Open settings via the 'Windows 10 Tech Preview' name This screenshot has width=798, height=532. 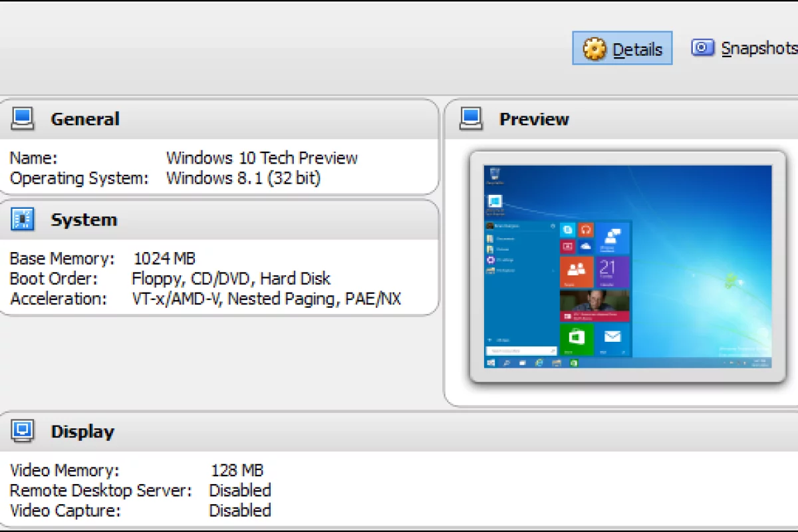(261, 158)
